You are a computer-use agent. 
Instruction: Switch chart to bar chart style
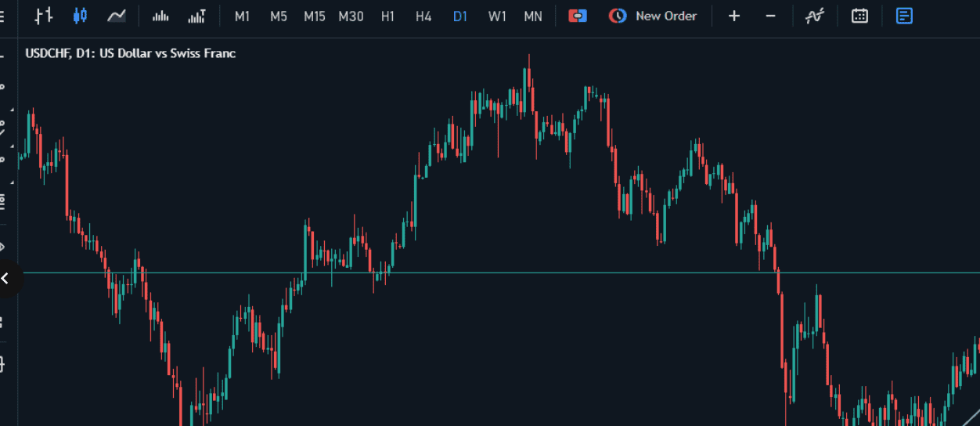pos(44,16)
